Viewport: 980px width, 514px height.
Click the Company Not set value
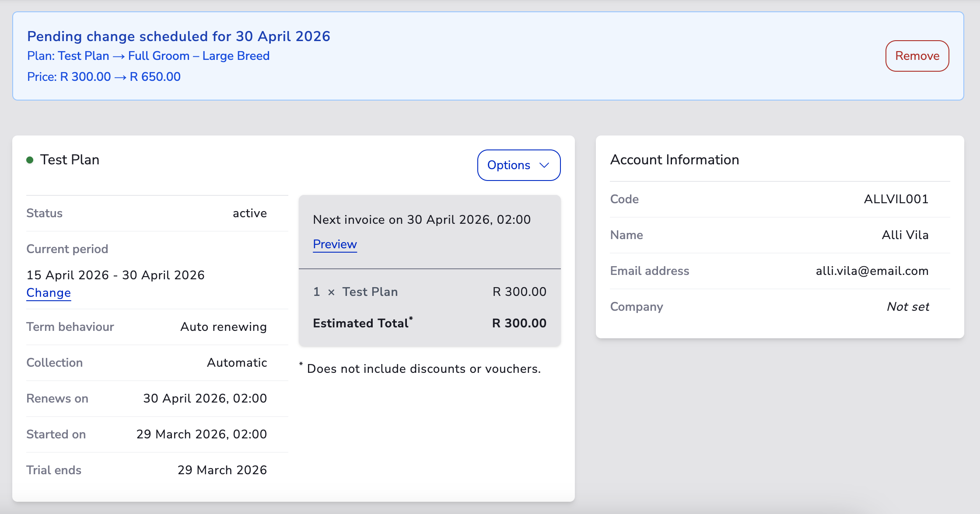tap(908, 307)
